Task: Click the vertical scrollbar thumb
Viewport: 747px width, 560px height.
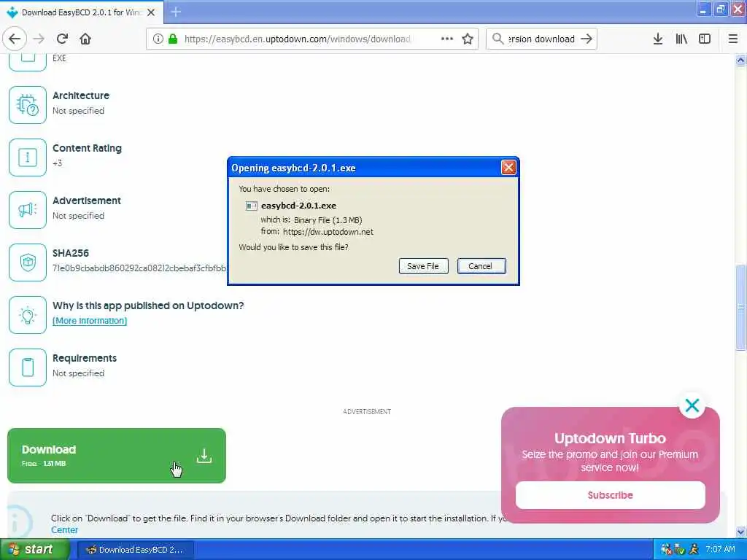Action: [x=740, y=308]
